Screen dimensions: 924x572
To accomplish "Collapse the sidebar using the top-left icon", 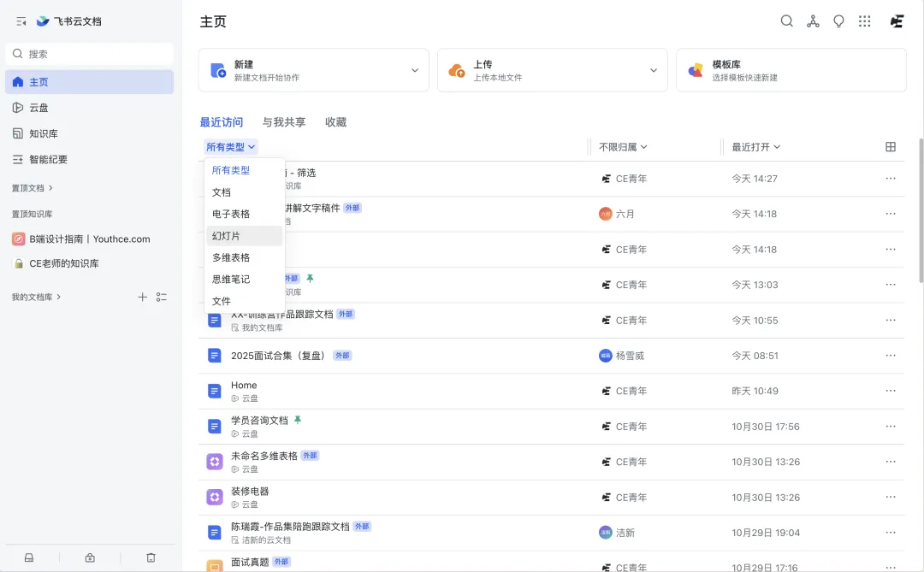I will 21,21.
